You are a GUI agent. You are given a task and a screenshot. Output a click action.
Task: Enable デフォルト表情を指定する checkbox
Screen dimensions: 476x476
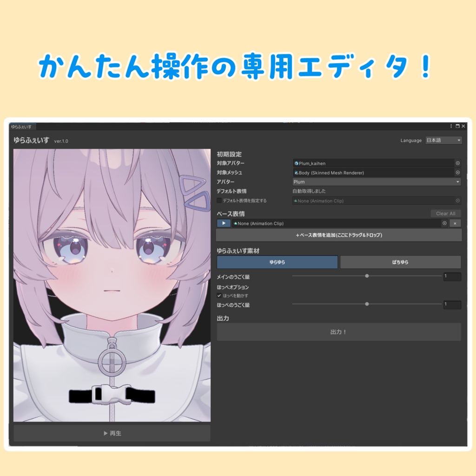tap(219, 201)
